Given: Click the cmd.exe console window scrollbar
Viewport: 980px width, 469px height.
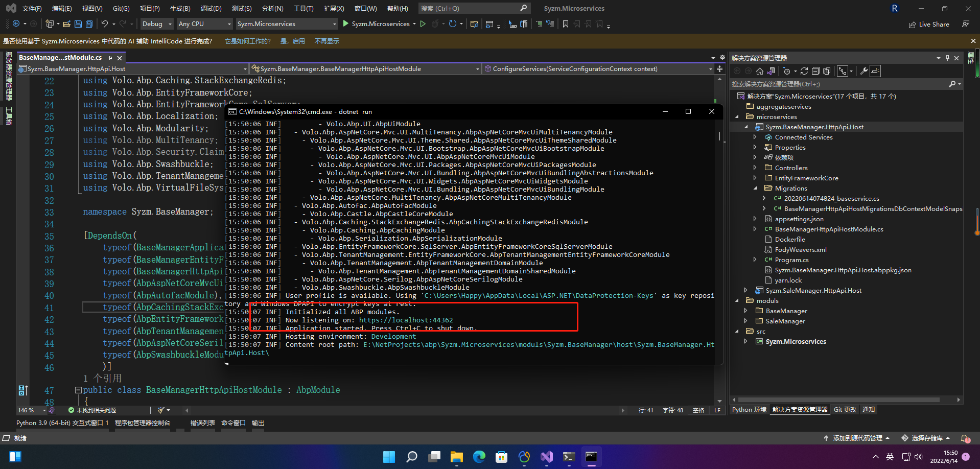Looking at the screenshot, I should tap(719, 136).
